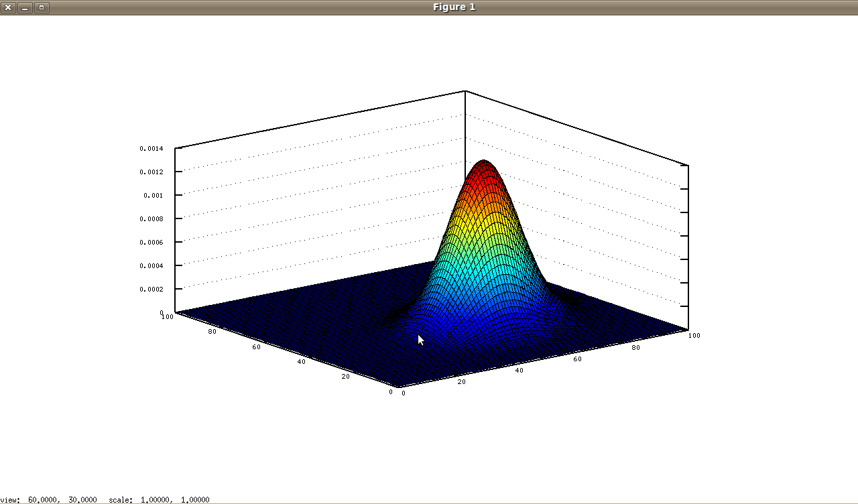Minimize the Figure 1 window
This screenshot has height=504, width=858.
click(25, 7)
